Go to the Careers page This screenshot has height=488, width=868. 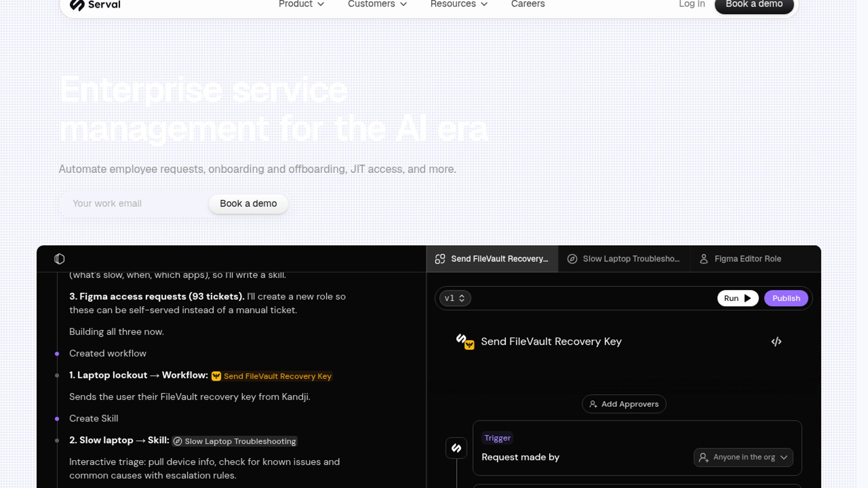(528, 4)
